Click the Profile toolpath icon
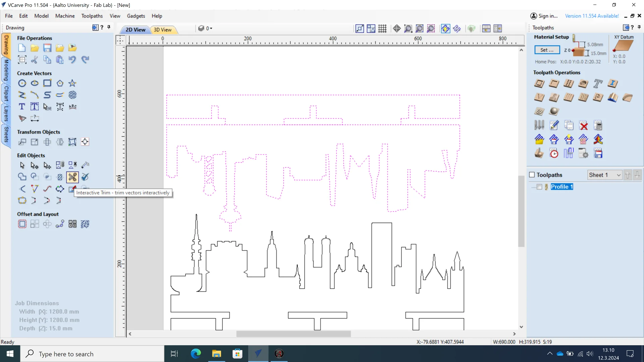 (x=539, y=83)
